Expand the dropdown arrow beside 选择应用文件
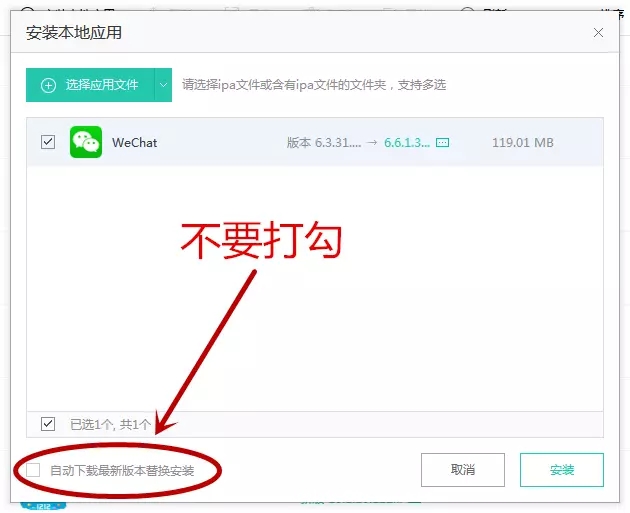The image size is (630, 513). [163, 85]
